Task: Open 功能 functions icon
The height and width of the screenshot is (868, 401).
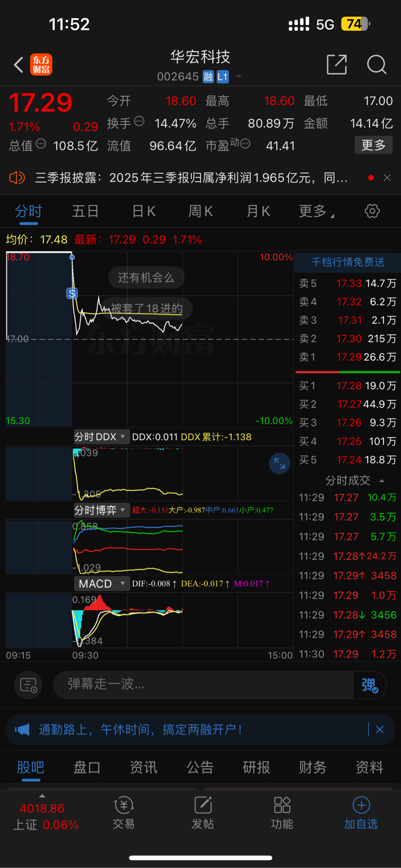Action: [282, 813]
